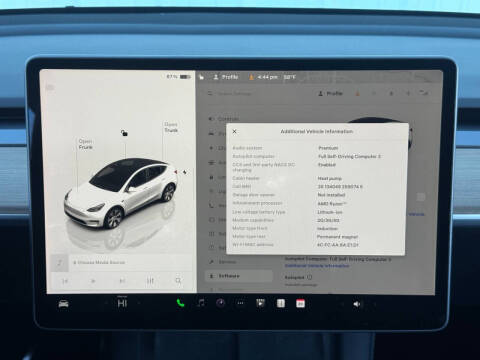Tap Profile in top status bar
480x360 pixels.
coord(226,77)
